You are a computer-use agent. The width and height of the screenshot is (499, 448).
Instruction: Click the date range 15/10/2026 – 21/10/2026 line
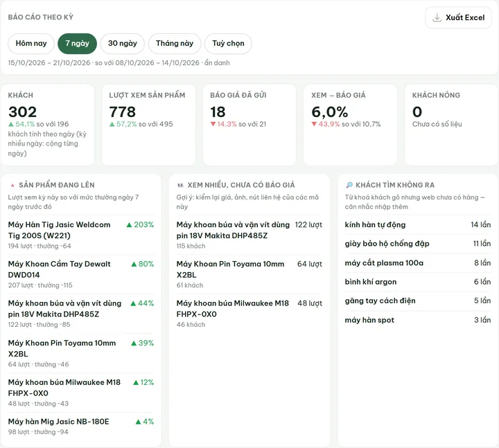[x=119, y=63]
